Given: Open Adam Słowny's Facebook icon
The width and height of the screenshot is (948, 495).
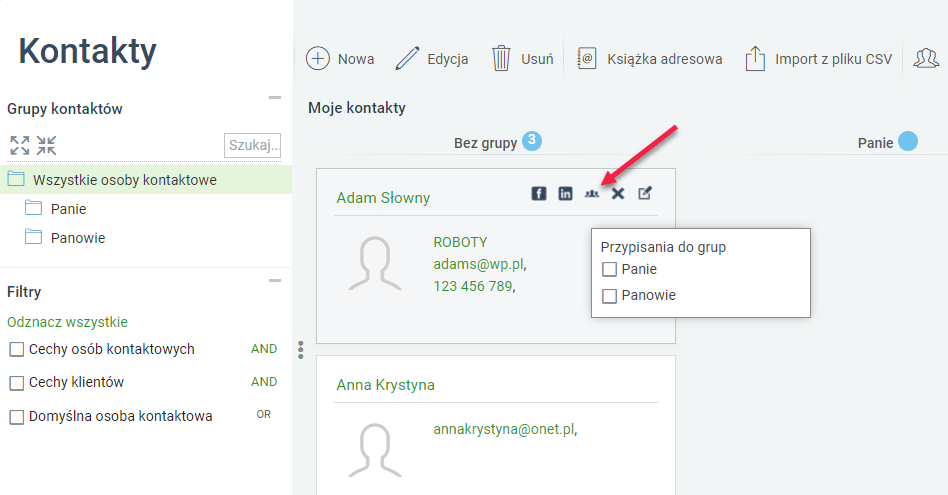Looking at the screenshot, I should click(539, 193).
